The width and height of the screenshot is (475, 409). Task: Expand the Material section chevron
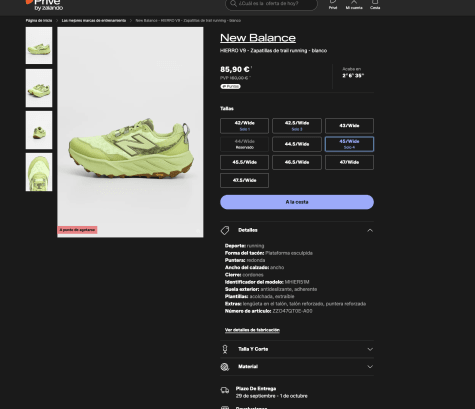pos(370,367)
